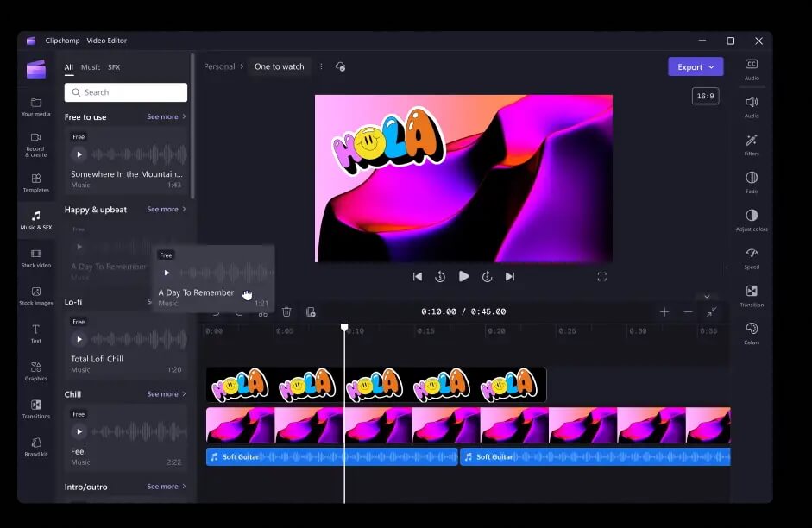The image size is (812, 528).
Task: Skip to the start of video
Action: (x=418, y=276)
